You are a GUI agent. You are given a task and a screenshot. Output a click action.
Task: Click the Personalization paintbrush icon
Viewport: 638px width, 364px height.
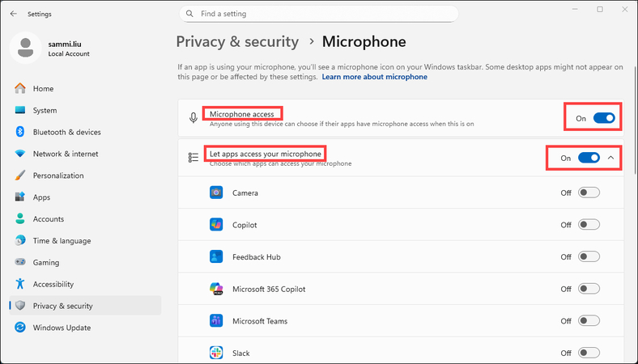pos(20,176)
